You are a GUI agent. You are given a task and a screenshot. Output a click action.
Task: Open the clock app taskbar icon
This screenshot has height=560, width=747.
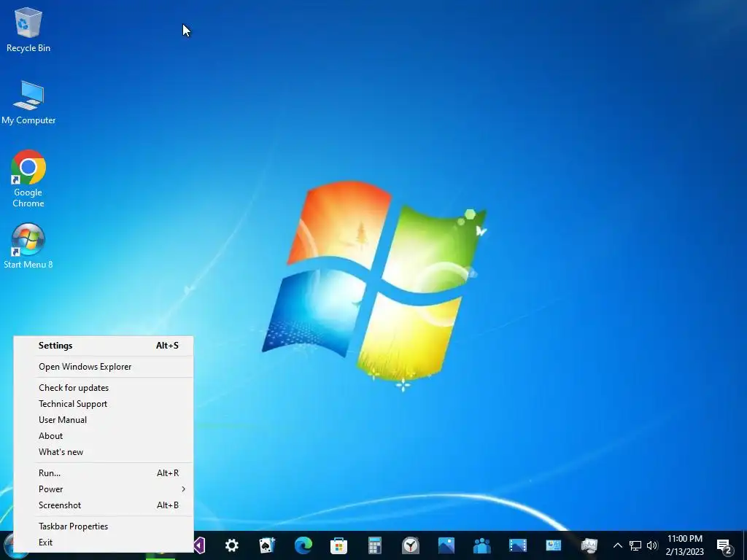(x=410, y=545)
